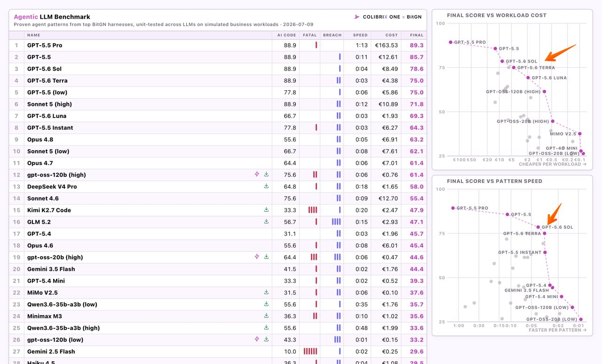Sort by the SPEED column header
Screen dimensions: 602x364
click(x=361, y=35)
